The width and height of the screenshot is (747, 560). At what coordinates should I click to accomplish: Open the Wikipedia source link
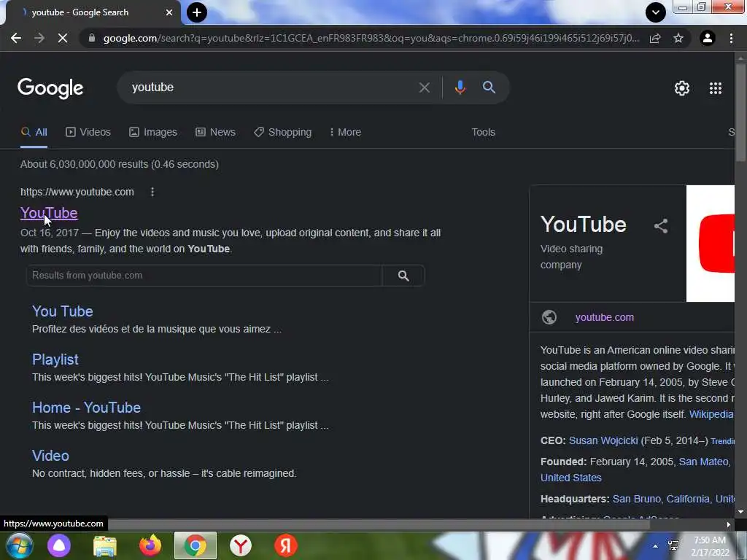click(x=711, y=414)
